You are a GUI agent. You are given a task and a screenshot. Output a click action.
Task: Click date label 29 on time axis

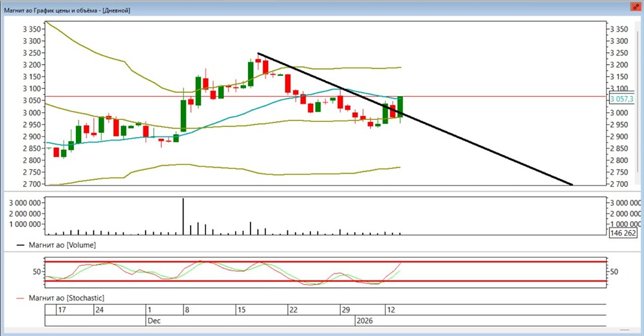(x=346, y=310)
